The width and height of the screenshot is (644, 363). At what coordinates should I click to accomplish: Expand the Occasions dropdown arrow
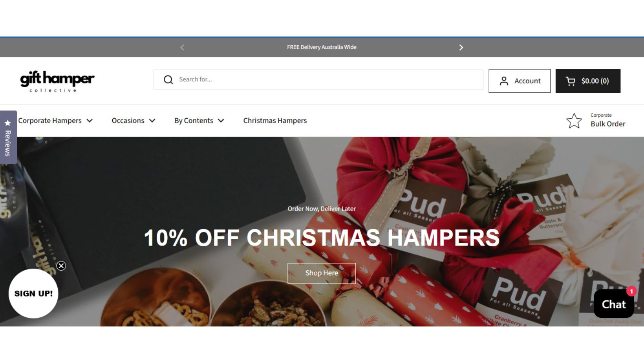coord(152,121)
